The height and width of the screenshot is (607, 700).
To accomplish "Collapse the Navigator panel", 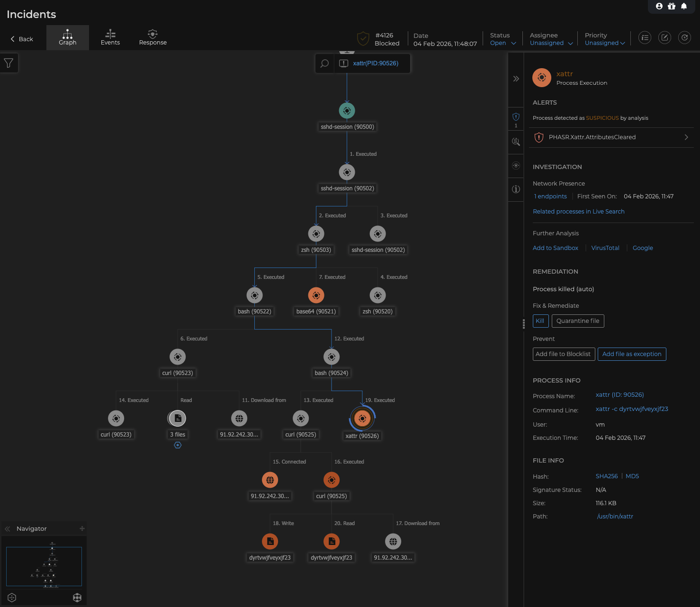I will click(7, 528).
